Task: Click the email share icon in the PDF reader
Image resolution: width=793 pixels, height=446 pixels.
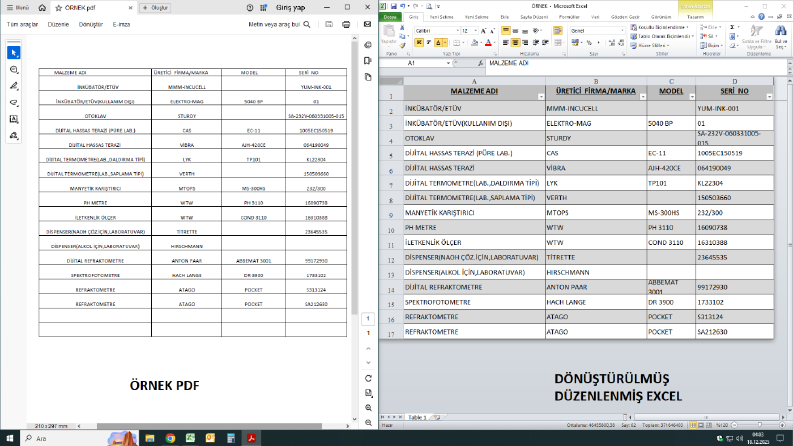Action: coord(368,24)
